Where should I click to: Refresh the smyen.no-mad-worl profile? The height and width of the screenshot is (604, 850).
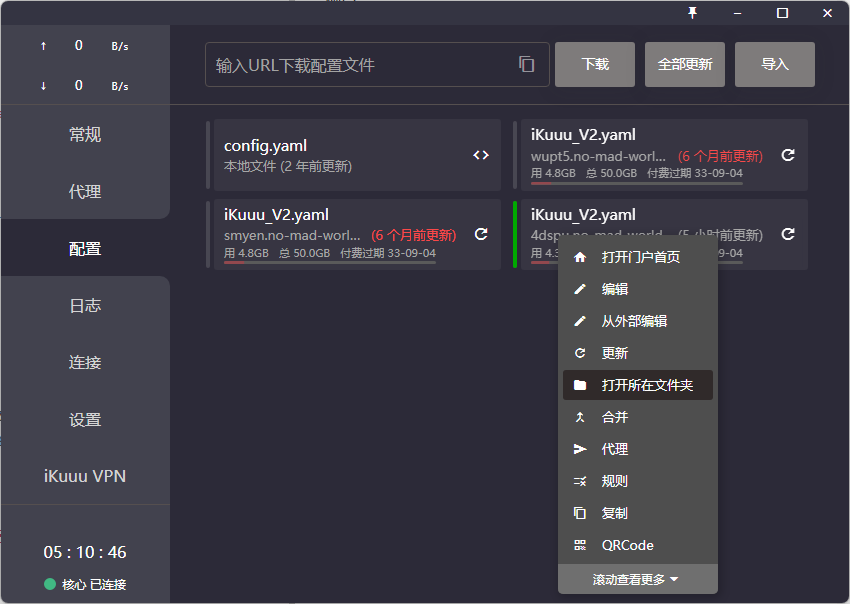pos(481,234)
